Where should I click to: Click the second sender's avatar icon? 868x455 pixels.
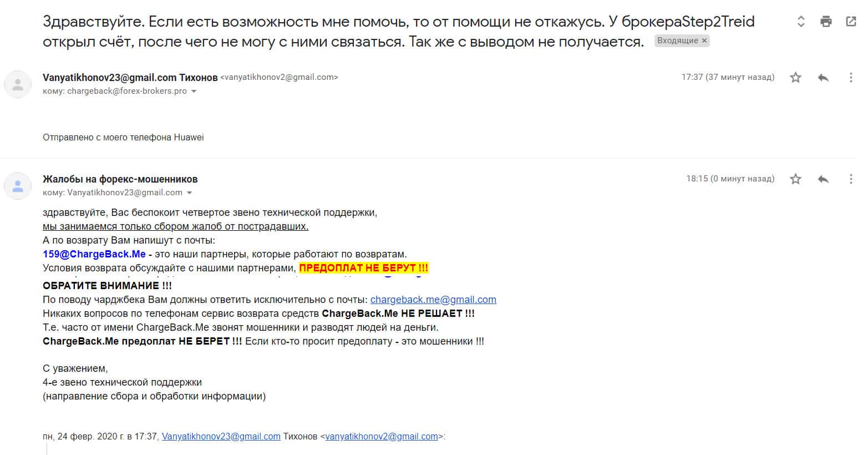(18, 186)
